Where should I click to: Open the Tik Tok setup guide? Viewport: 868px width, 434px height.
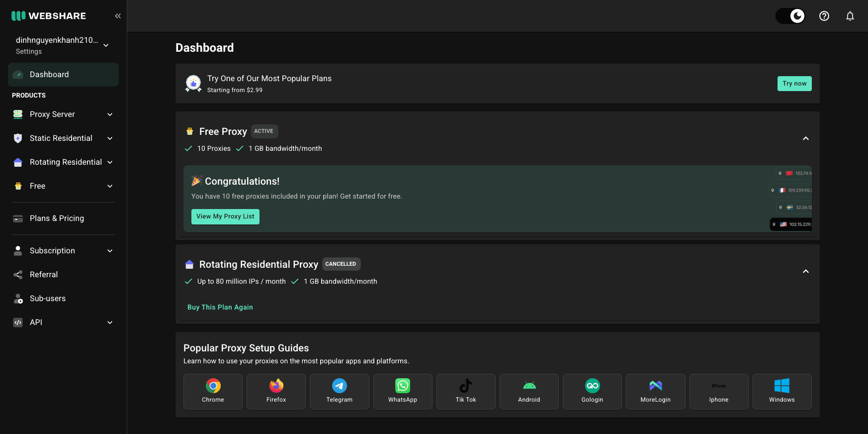(x=466, y=392)
